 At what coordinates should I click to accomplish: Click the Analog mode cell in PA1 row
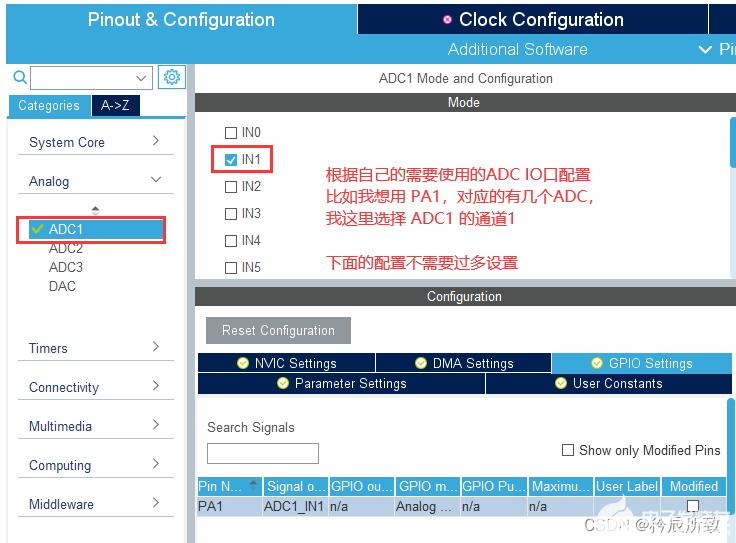point(427,506)
